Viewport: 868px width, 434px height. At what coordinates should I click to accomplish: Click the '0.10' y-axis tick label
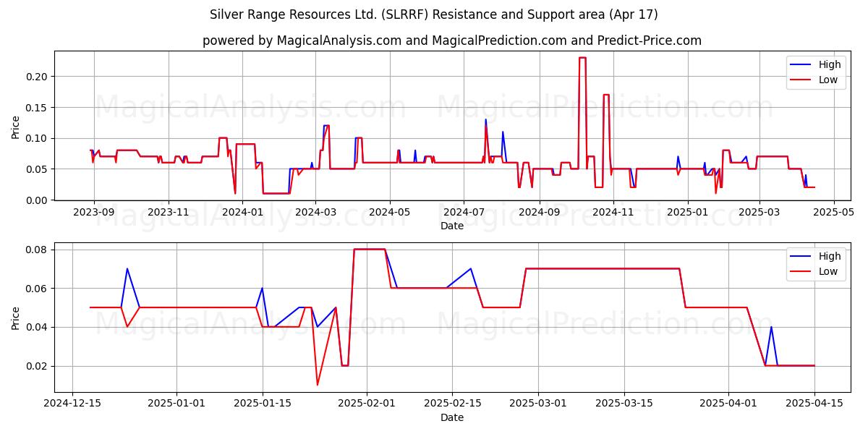36,138
